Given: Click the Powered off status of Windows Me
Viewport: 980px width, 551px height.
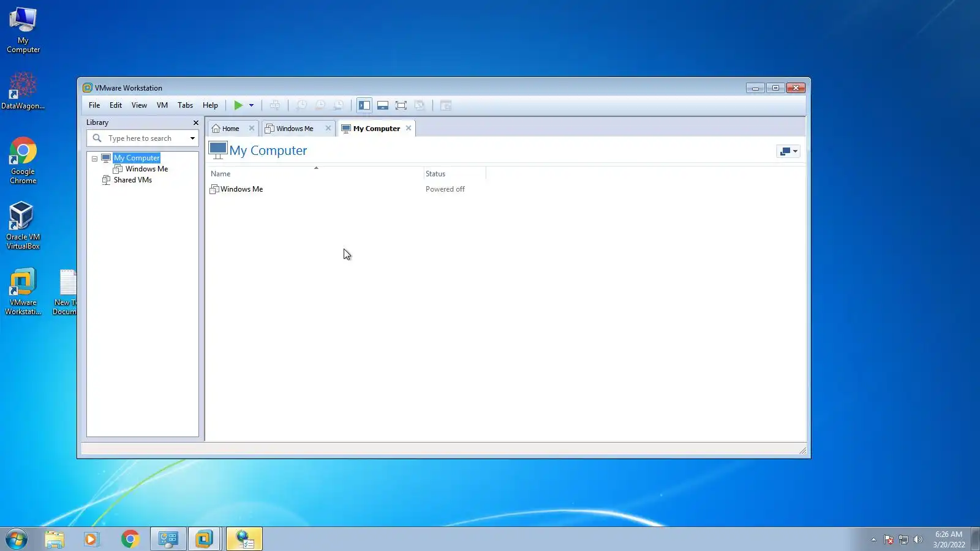Looking at the screenshot, I should [445, 189].
